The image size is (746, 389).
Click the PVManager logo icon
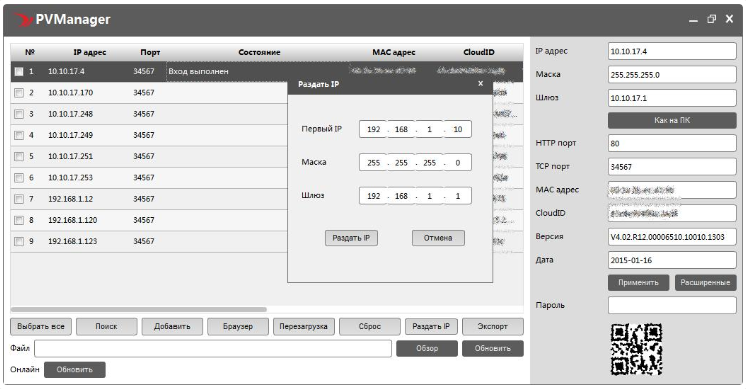pos(23,19)
